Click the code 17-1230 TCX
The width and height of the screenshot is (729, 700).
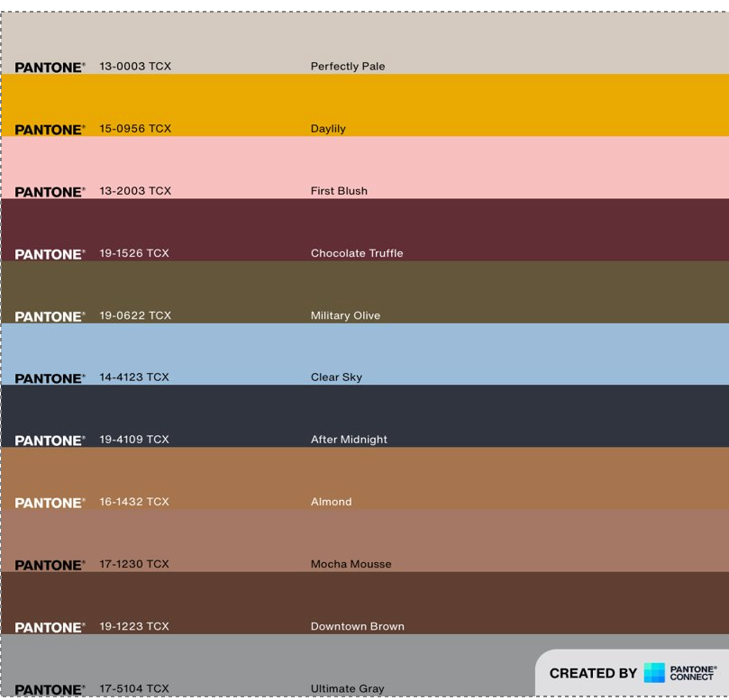coord(134,564)
